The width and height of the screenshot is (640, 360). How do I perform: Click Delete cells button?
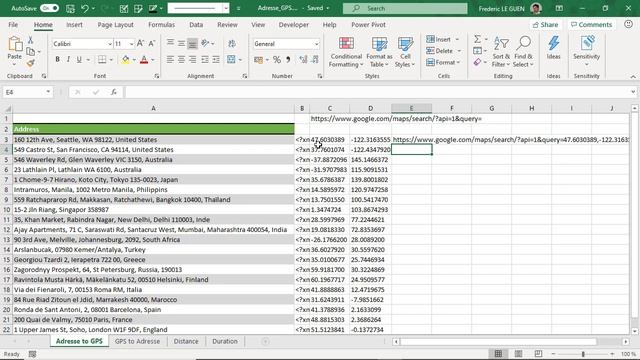439,51
